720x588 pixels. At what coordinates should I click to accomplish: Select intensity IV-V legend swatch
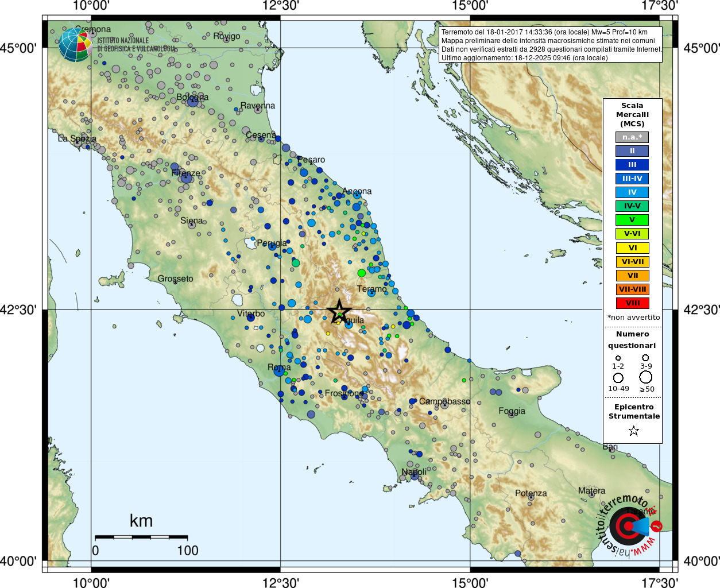(632, 206)
